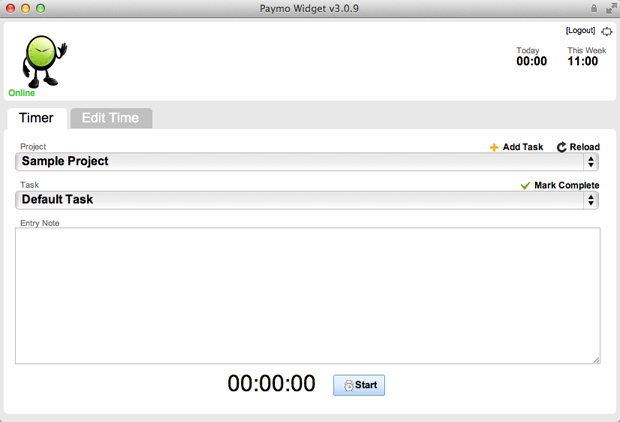Click the alarm clock icon on Start

point(348,386)
